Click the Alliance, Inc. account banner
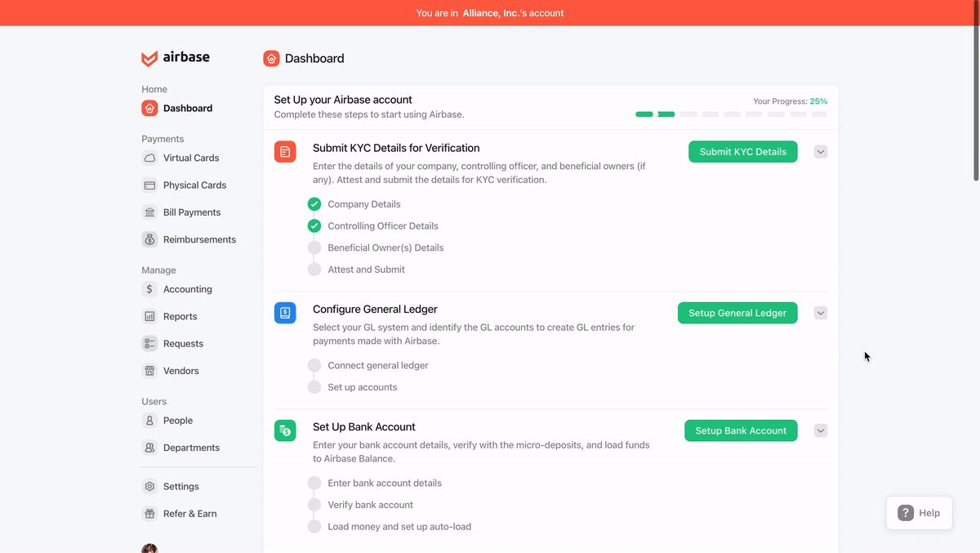Image resolution: width=980 pixels, height=553 pixels. click(490, 13)
